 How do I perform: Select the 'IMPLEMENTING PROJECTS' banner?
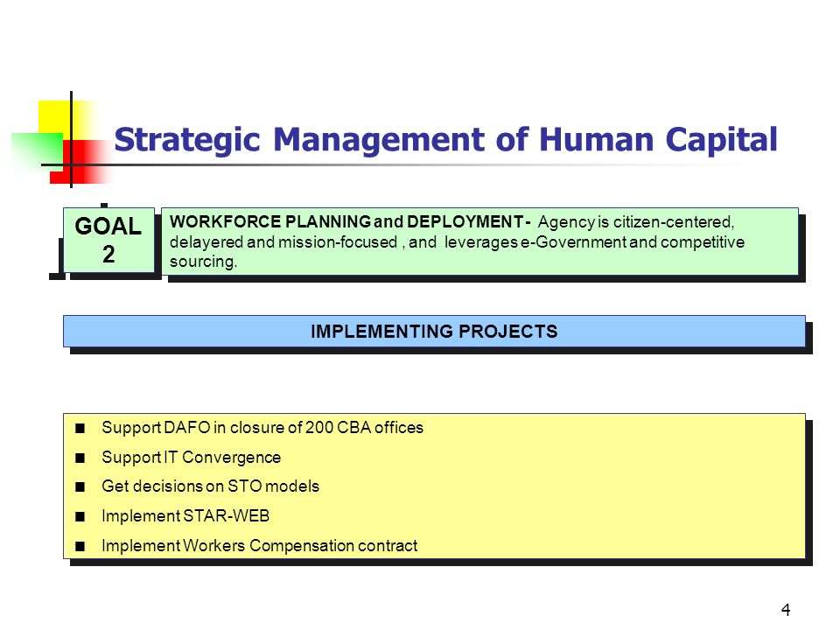(435, 331)
